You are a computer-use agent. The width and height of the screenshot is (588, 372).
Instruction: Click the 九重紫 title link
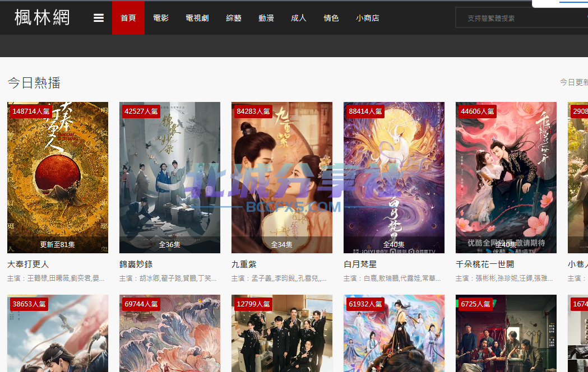click(244, 264)
